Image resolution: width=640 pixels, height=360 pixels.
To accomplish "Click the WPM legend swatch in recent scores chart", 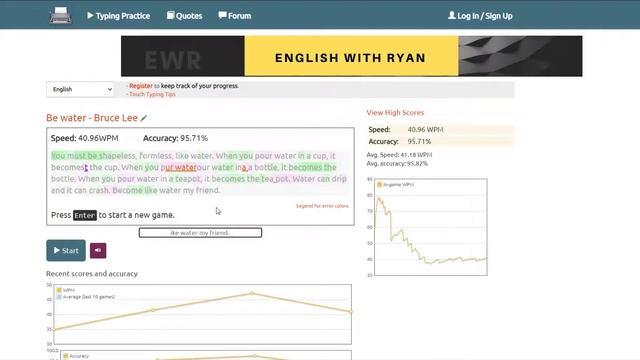I will click(x=59, y=290).
